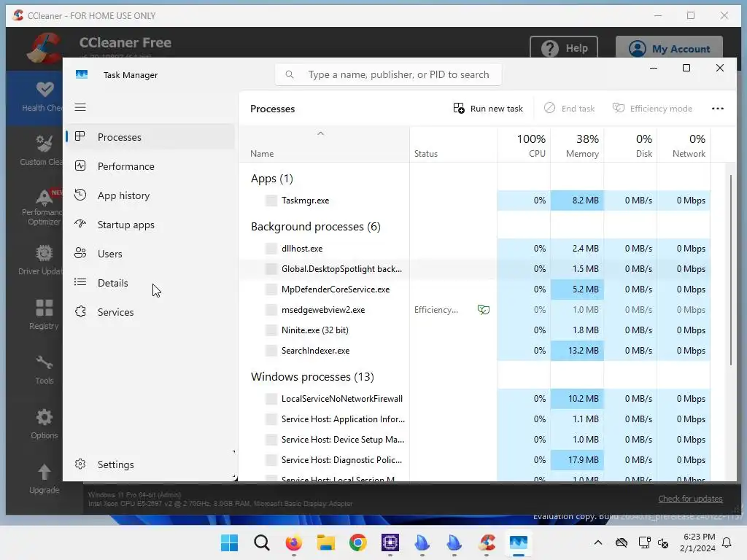Sort by Network column header
The image size is (747, 560).
pyautogui.click(x=684, y=145)
